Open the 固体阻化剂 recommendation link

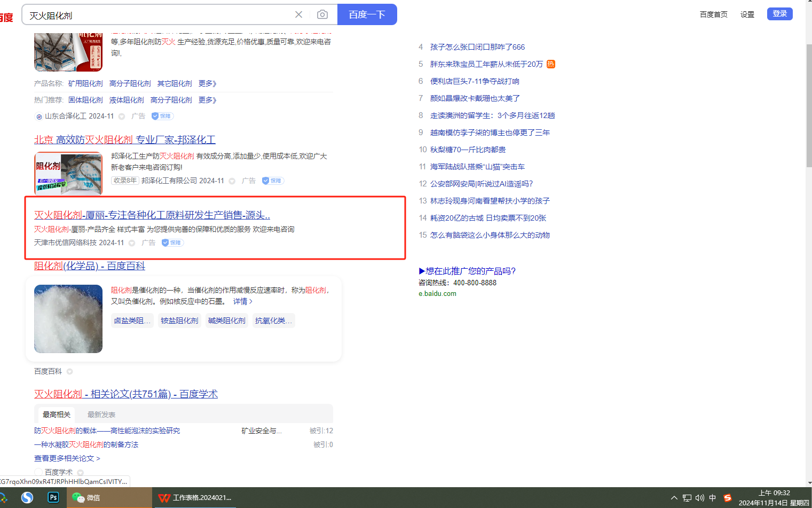click(x=85, y=100)
